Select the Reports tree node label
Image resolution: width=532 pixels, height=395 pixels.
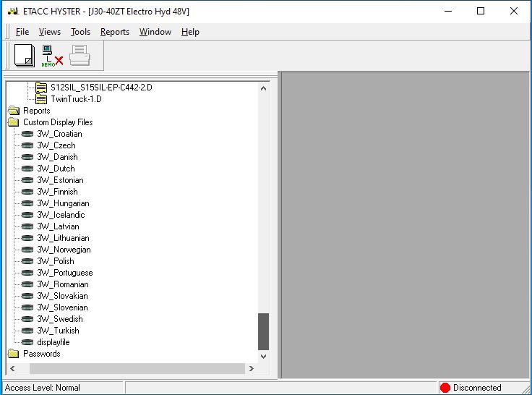[x=37, y=111]
